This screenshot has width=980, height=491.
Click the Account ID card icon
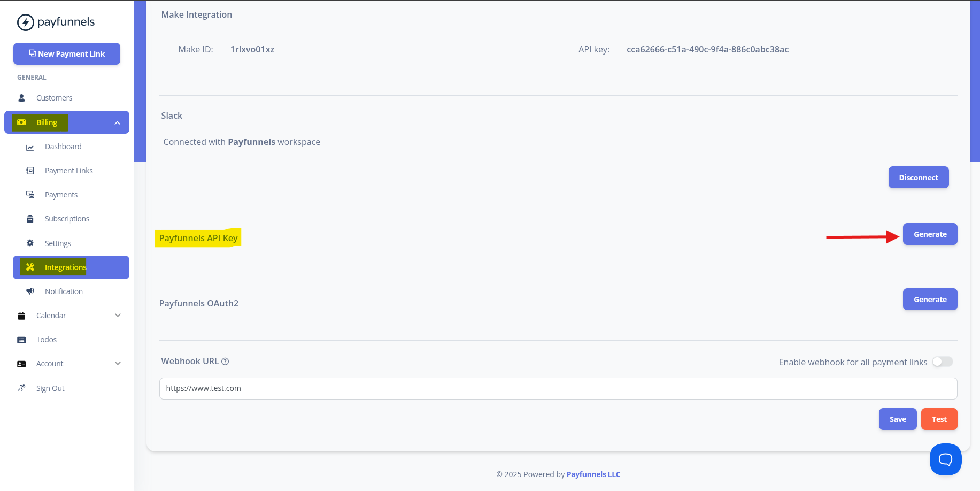[21, 364]
